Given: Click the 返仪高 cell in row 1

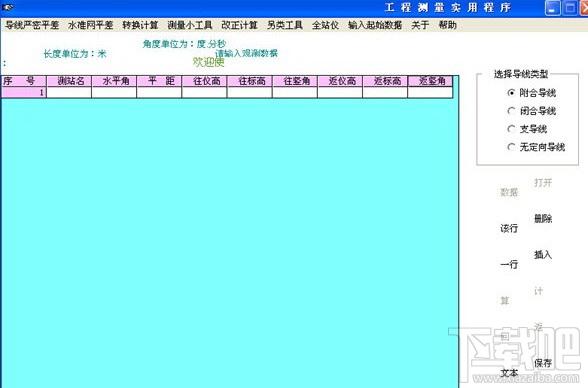Looking at the screenshot, I should (x=340, y=93).
